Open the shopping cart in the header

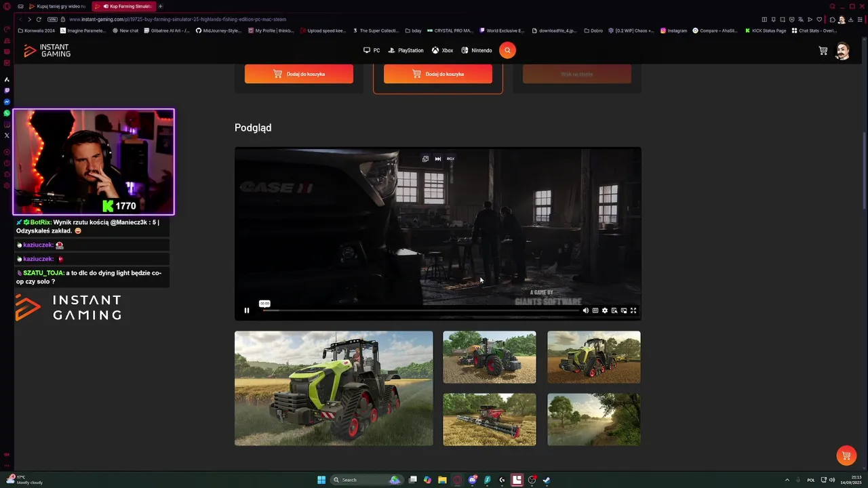pyautogui.click(x=823, y=51)
